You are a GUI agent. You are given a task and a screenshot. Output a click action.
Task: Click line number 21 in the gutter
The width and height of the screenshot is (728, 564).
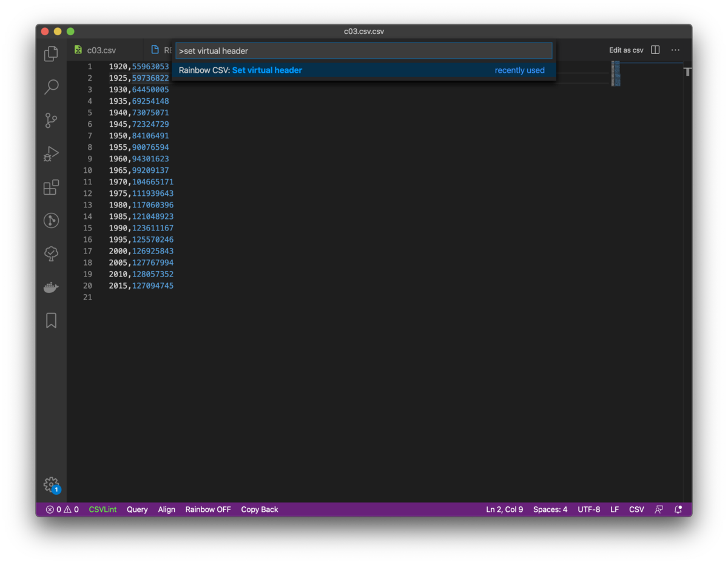tap(87, 297)
